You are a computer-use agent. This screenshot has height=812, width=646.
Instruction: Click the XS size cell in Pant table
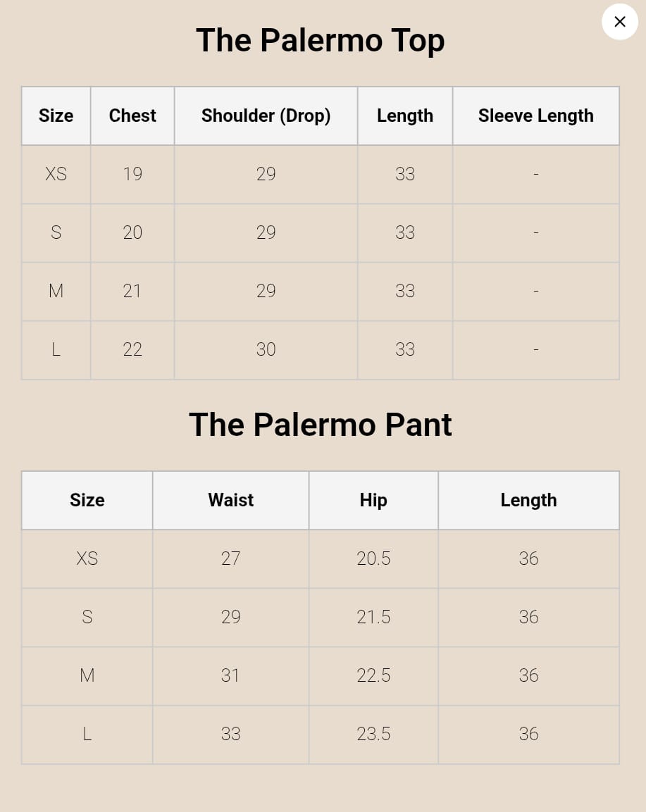87,559
